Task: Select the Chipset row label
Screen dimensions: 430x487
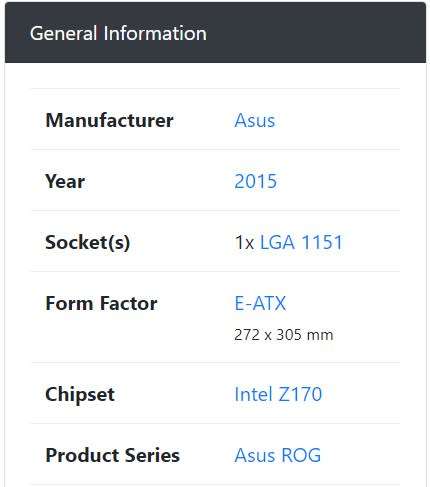Action: (80, 394)
